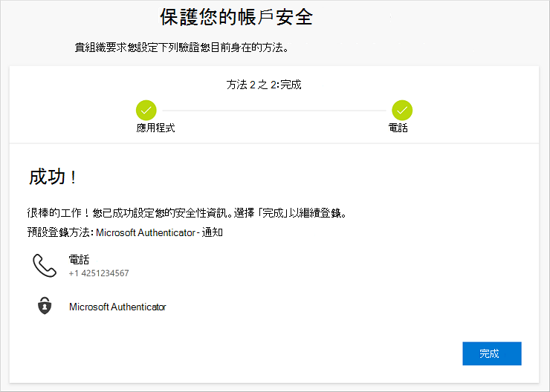This screenshot has height=392, width=550.
Task: Click the 電話 label beside handset icon
Action: click(79, 260)
